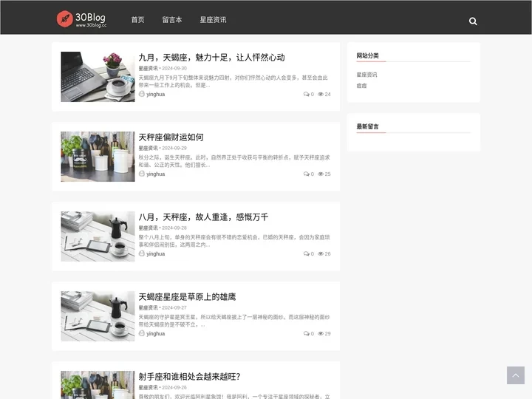
Task: Click the 30Blog rocket logo
Action: (x=81, y=19)
